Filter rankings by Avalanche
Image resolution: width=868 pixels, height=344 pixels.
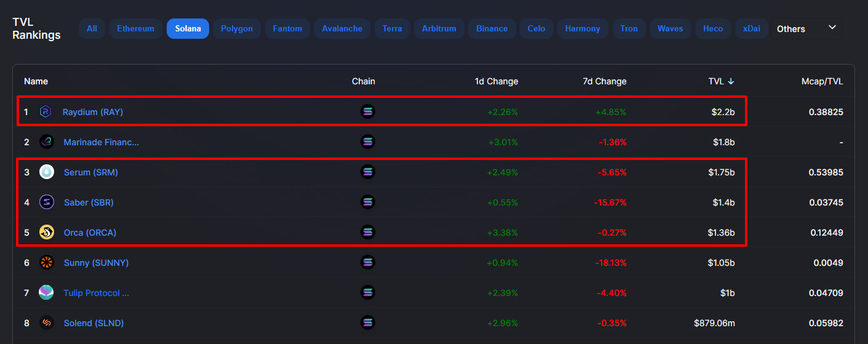point(342,28)
